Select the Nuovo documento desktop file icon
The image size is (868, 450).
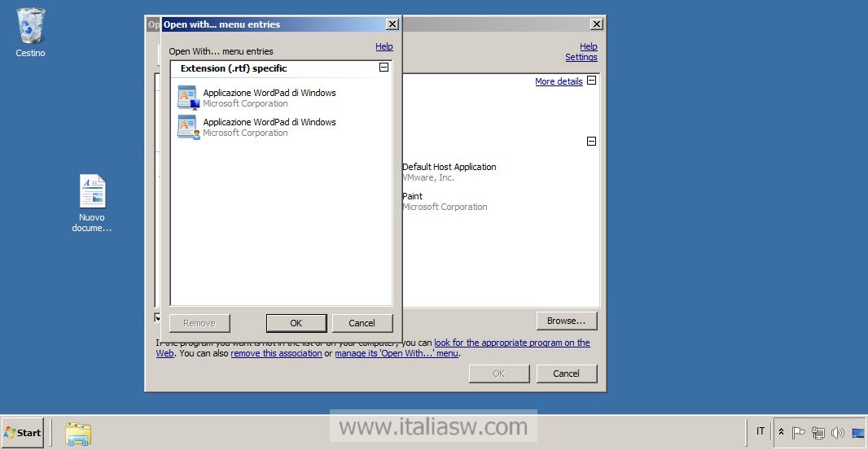pos(92,192)
